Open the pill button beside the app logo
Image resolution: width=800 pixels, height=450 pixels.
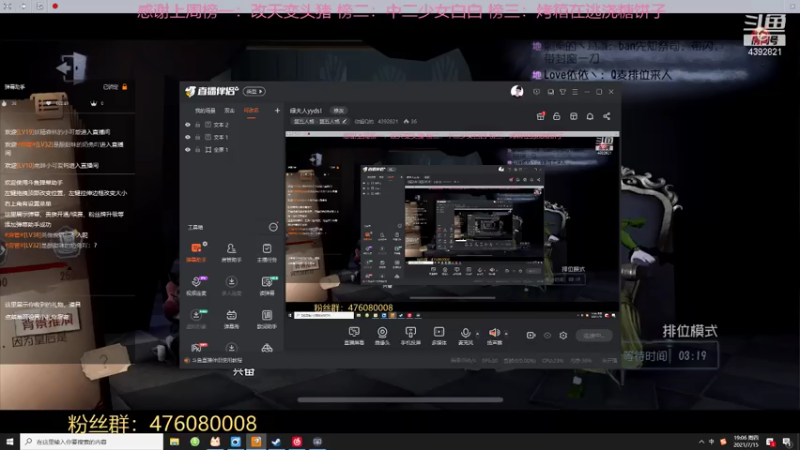(254, 91)
